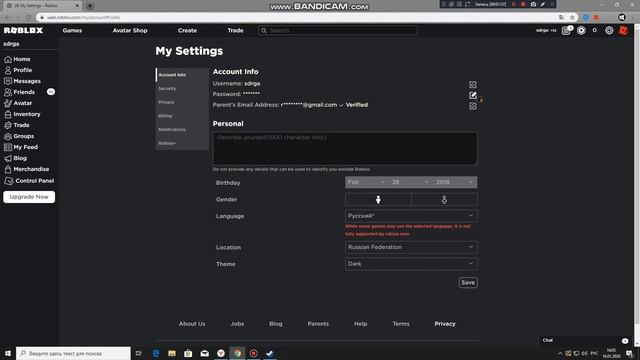
Task: Save the personal settings
Action: click(x=468, y=282)
